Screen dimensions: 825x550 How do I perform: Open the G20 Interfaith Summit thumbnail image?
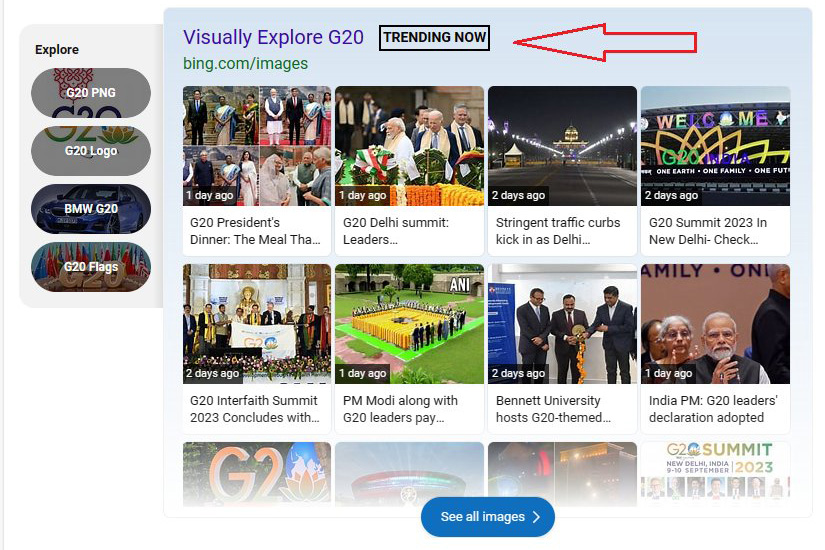(257, 324)
